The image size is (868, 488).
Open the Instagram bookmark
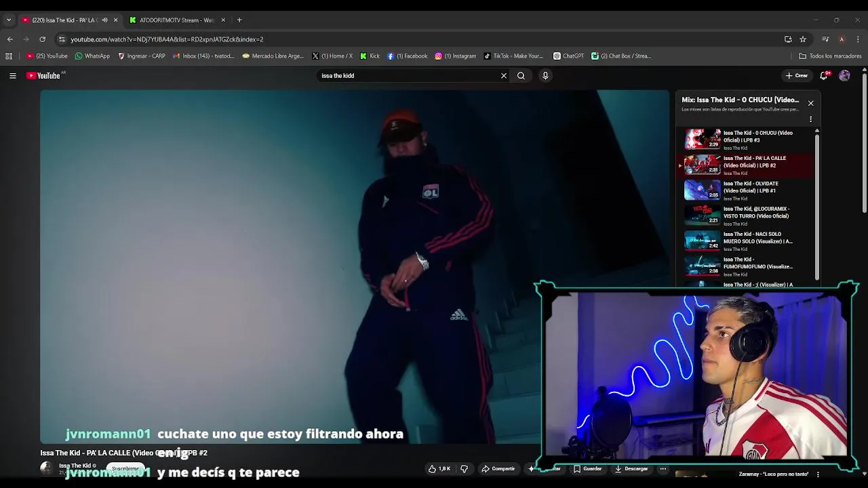point(456,56)
